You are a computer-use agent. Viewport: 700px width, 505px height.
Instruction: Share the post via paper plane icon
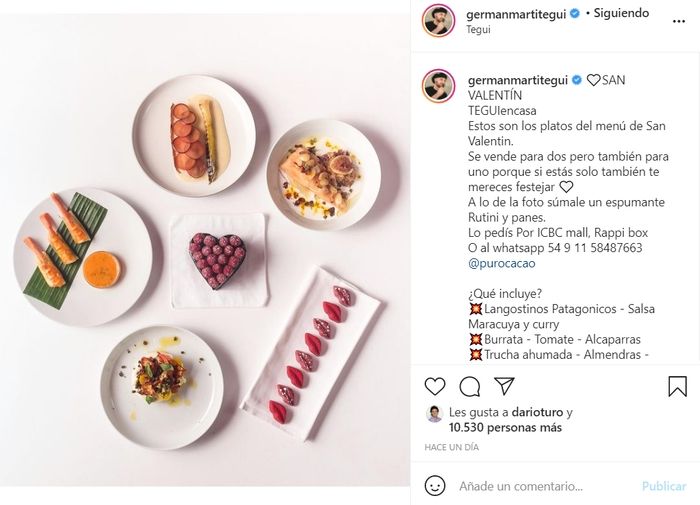tap(504, 386)
